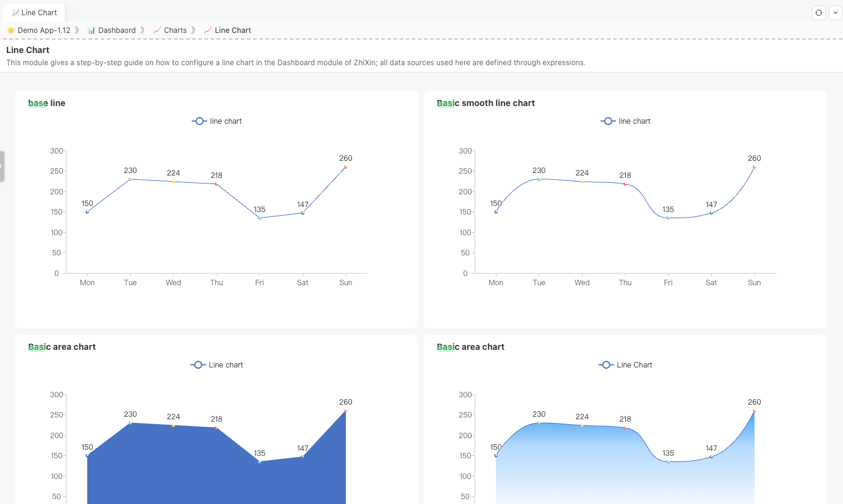The width and height of the screenshot is (843, 504).
Task: Go to Demo App-1.12 breadcrumb
Action: 38,30
